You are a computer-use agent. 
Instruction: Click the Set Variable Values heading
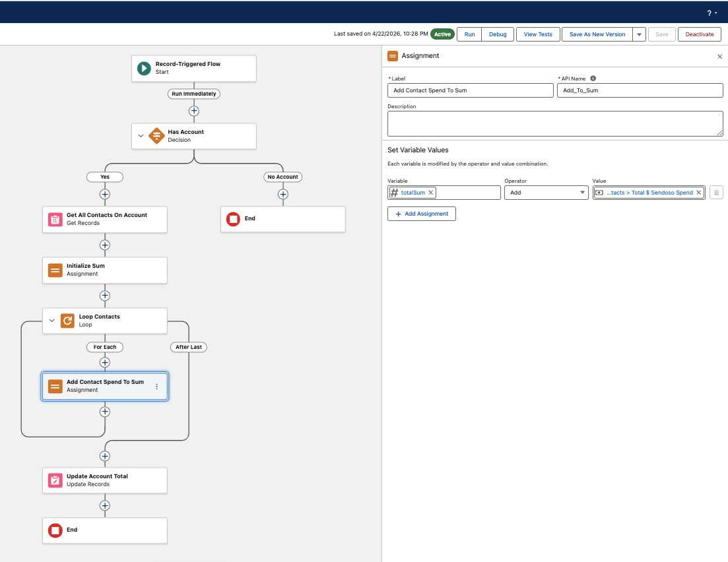point(418,150)
